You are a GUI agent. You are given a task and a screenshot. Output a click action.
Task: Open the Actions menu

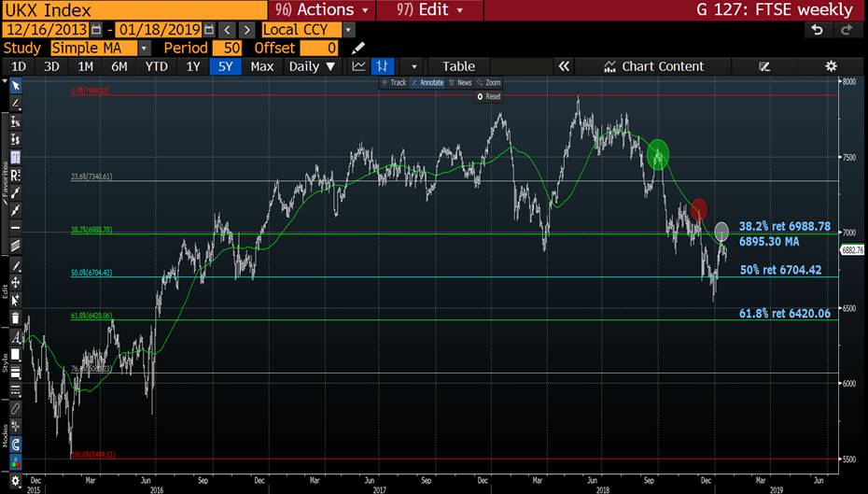coord(322,10)
